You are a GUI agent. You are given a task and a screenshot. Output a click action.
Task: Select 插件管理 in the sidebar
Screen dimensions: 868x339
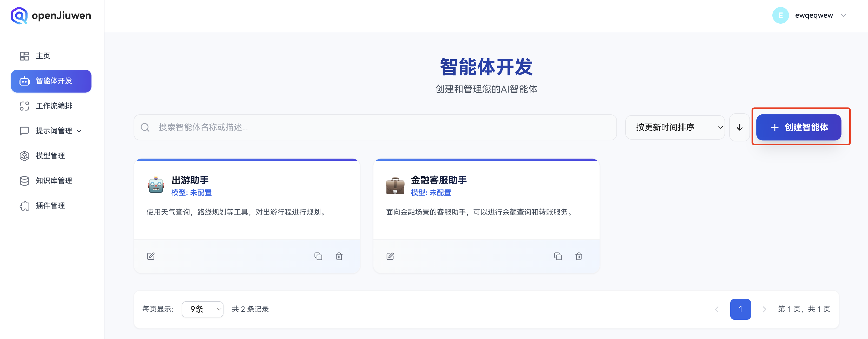tap(50, 206)
